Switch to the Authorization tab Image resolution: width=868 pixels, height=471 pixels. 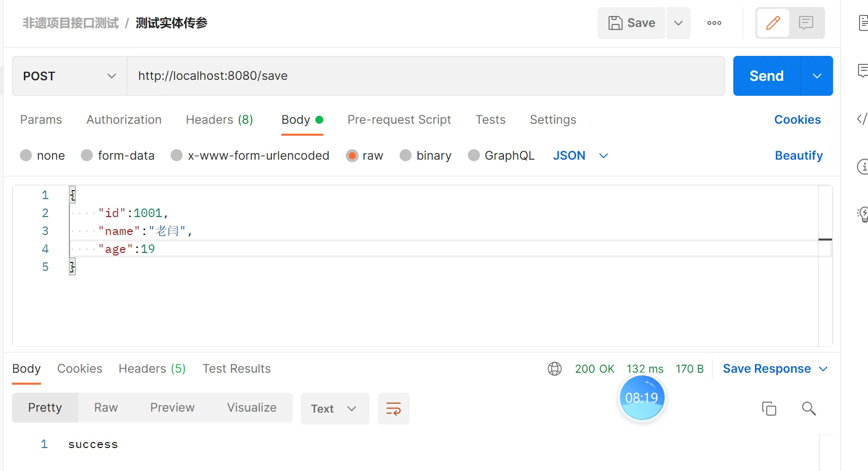click(124, 120)
